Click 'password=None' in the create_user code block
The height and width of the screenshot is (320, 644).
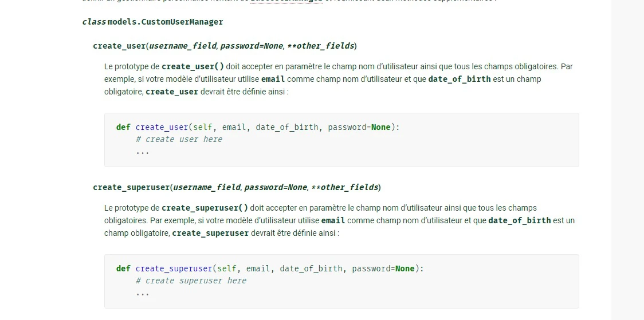click(359, 127)
